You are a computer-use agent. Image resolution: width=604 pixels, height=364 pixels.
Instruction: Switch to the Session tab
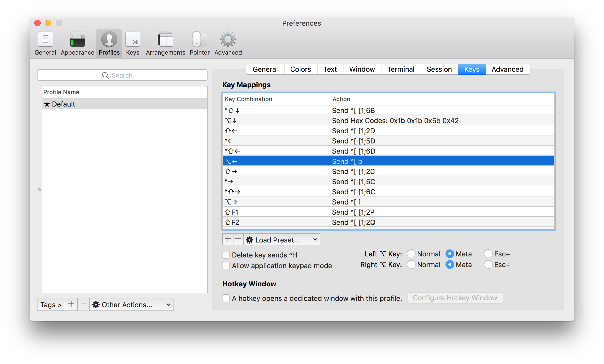click(x=439, y=69)
